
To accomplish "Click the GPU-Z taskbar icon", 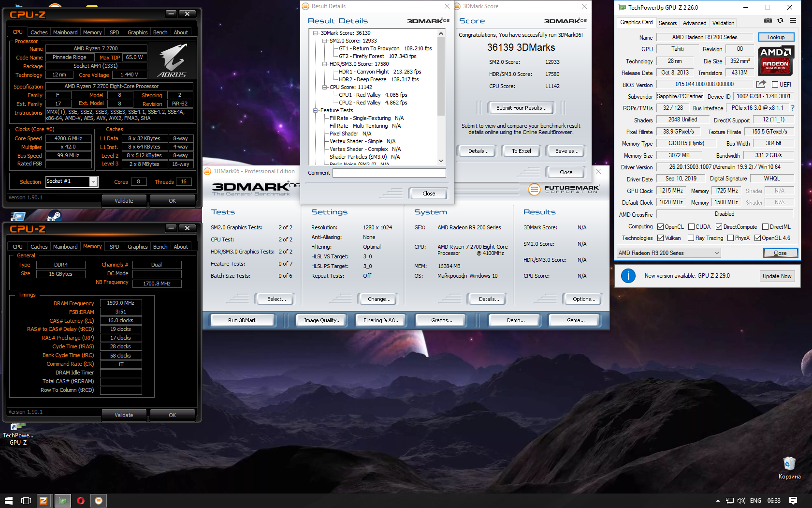I will 62,501.
